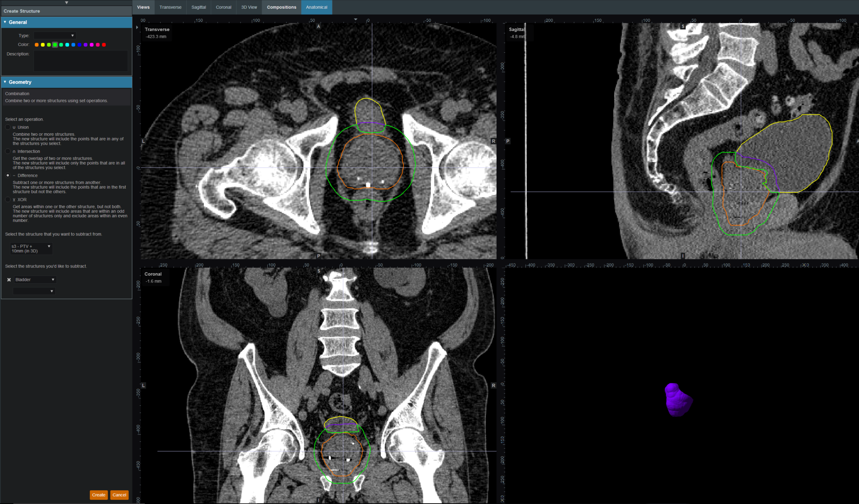Click the panel collapse arrow above Create Structure
This screenshot has width=859, height=504.
coord(66,3)
